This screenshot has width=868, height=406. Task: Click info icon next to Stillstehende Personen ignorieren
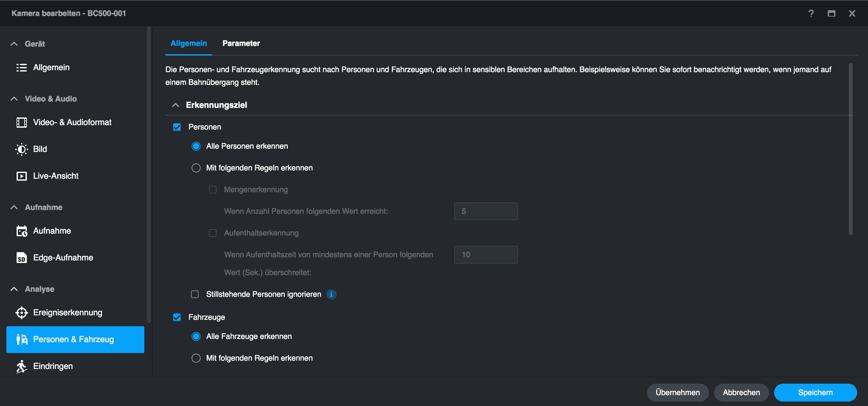click(331, 294)
